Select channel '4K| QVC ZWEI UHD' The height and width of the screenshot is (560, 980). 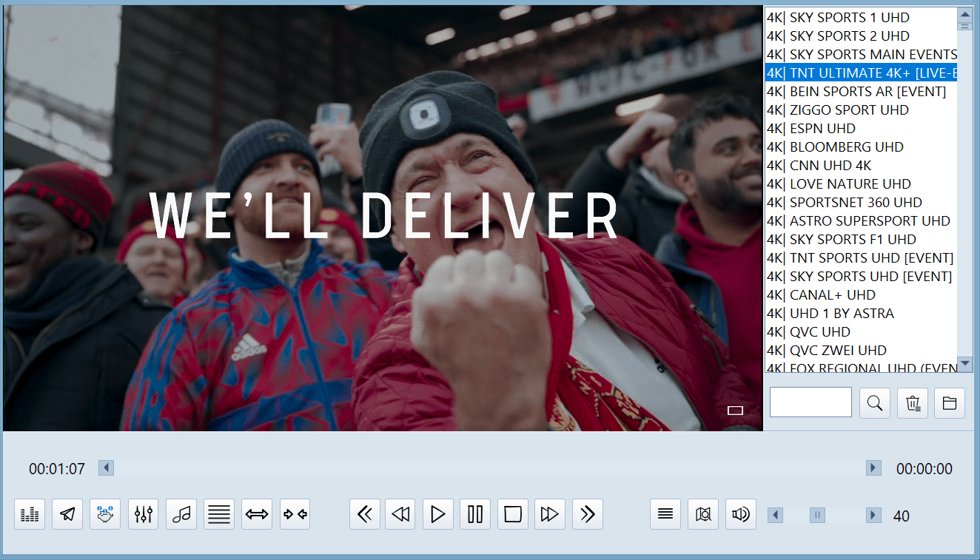point(861,350)
